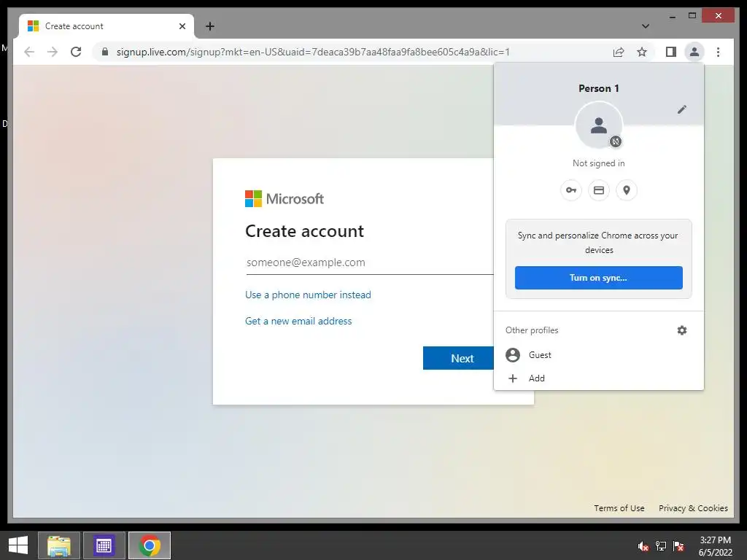
Task: Open the Windows Start menu
Action: click(x=18, y=545)
